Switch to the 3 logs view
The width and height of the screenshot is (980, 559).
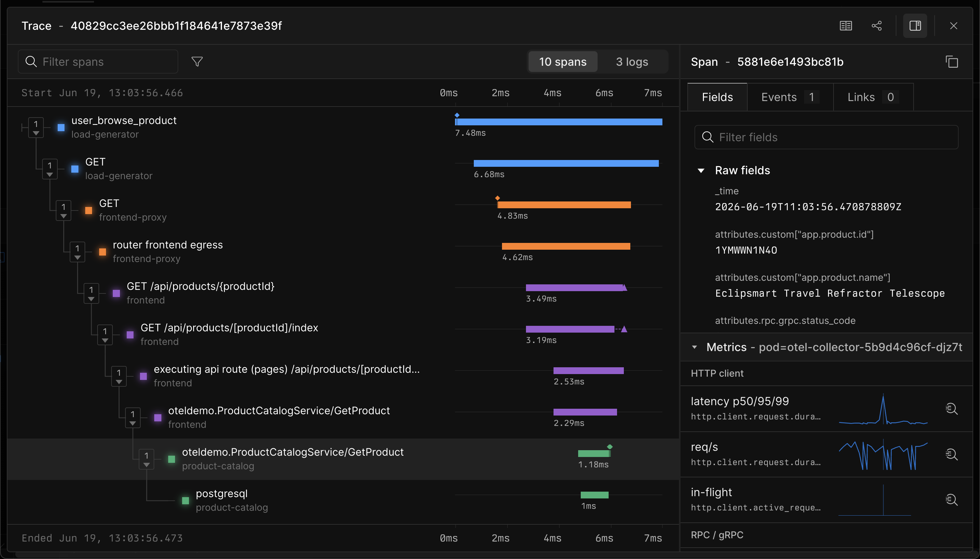pyautogui.click(x=632, y=62)
